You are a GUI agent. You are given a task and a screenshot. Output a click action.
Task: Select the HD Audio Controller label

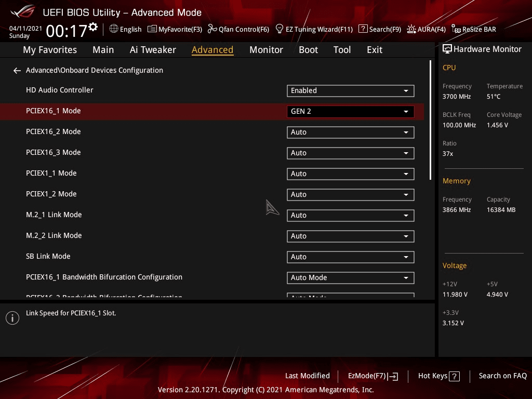[59, 90]
